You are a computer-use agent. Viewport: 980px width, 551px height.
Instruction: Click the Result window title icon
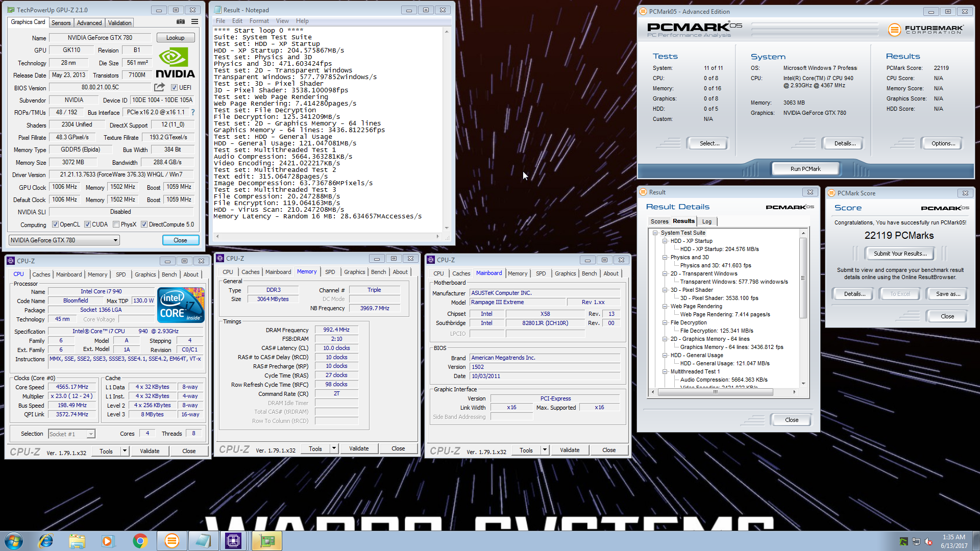point(643,192)
